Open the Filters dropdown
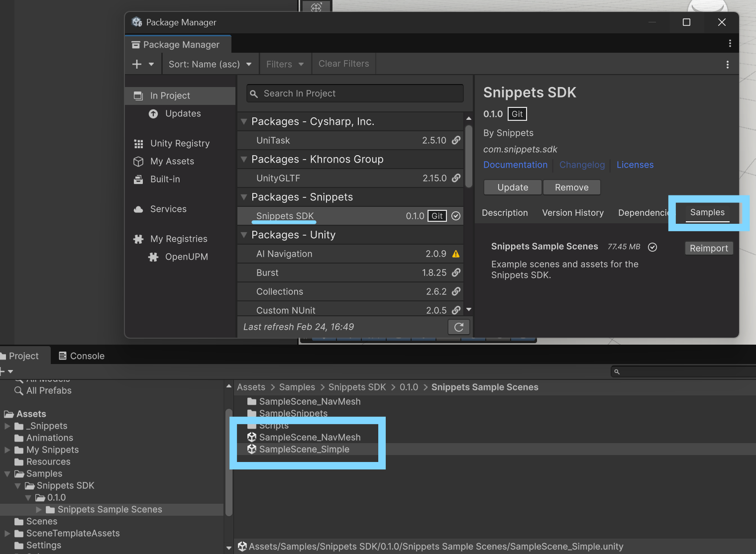 pos(285,64)
